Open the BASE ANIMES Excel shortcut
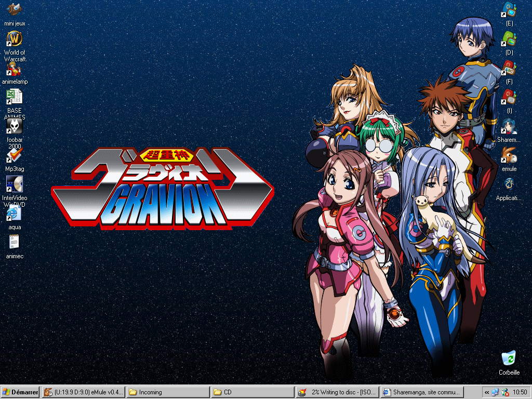This screenshot has width=532, height=399. click(14, 103)
